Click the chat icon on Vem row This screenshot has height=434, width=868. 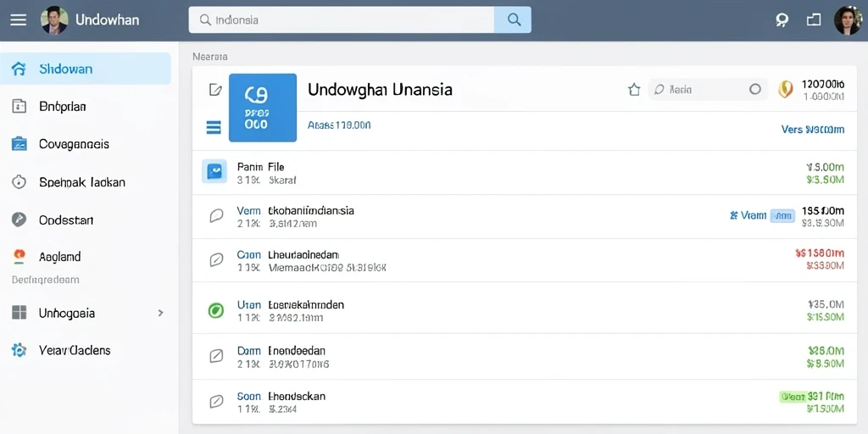tap(216, 216)
